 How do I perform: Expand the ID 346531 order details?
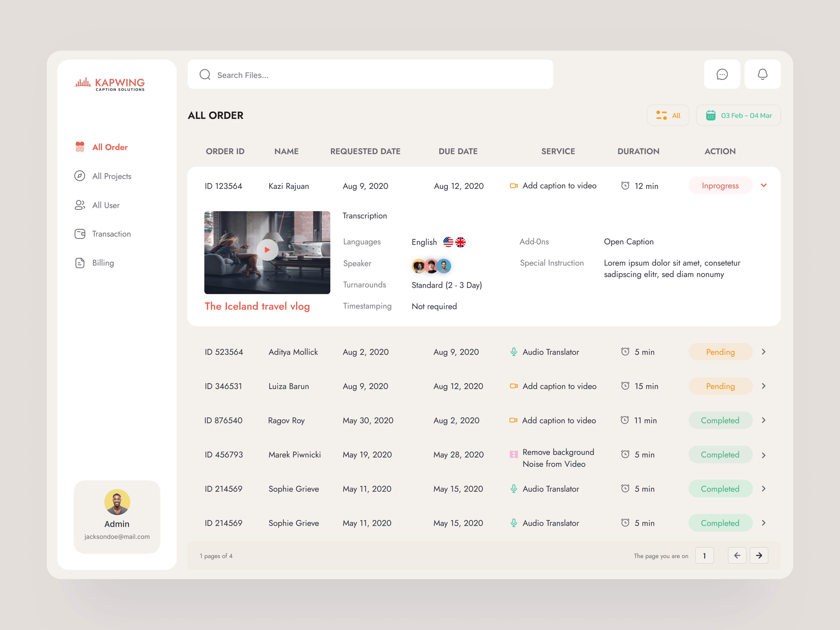[x=764, y=386]
